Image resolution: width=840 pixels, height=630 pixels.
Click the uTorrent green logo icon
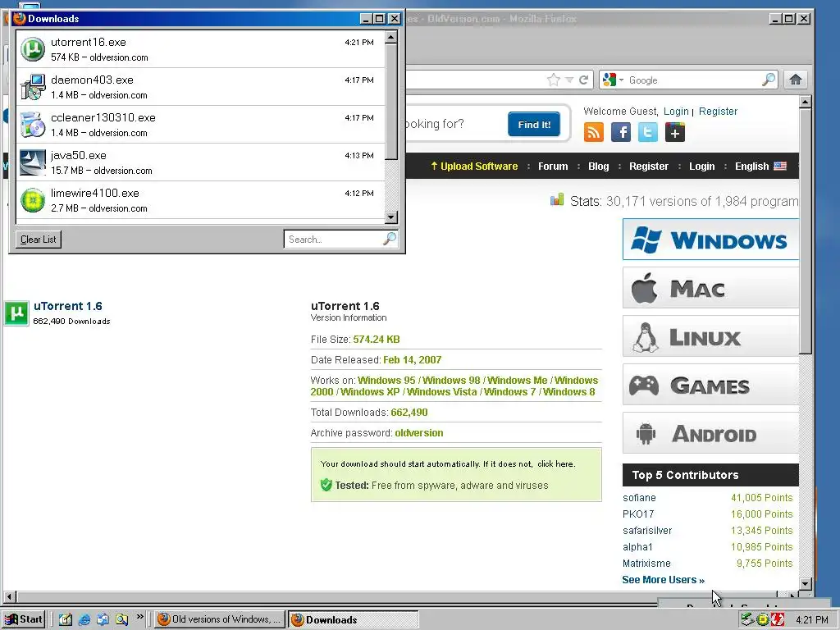point(16,313)
